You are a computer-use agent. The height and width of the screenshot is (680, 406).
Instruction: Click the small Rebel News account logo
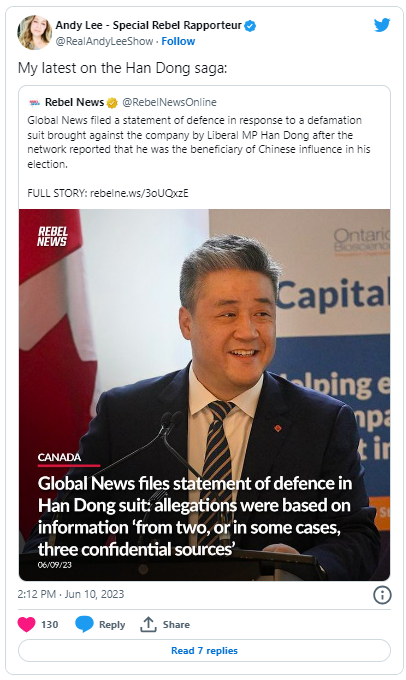point(34,103)
